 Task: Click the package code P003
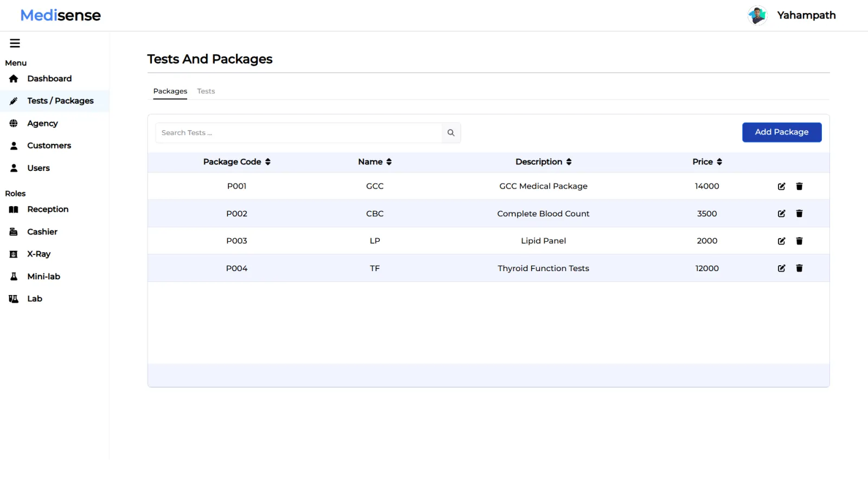click(x=237, y=241)
